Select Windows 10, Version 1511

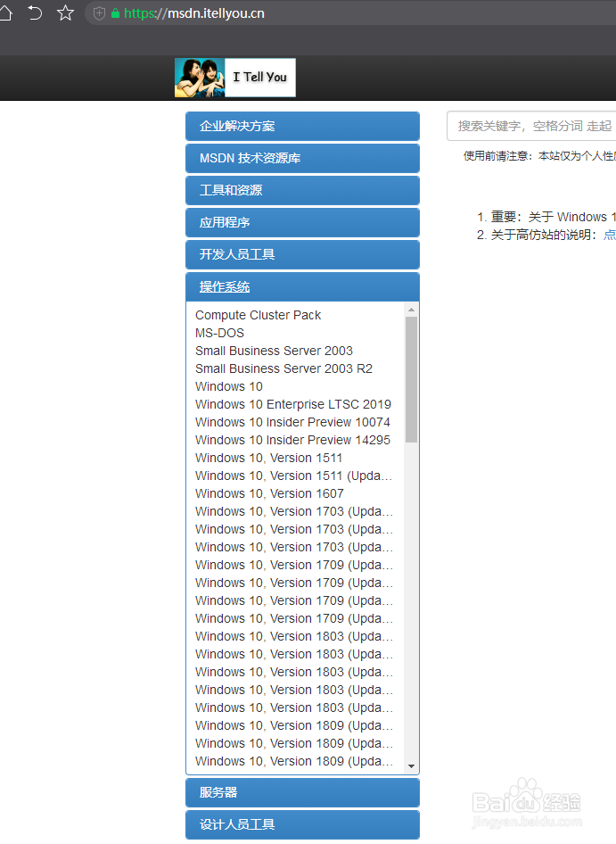(268, 458)
